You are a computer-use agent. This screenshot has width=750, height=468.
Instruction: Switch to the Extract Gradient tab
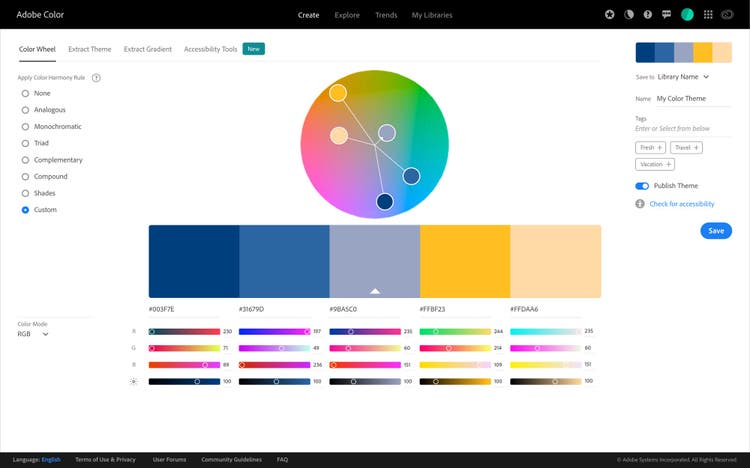point(147,49)
